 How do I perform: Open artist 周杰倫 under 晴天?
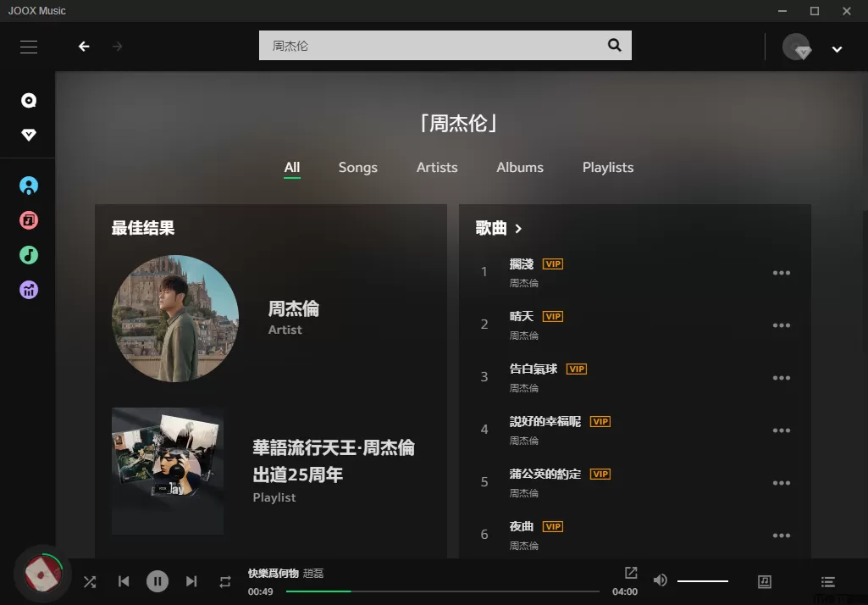click(x=523, y=336)
